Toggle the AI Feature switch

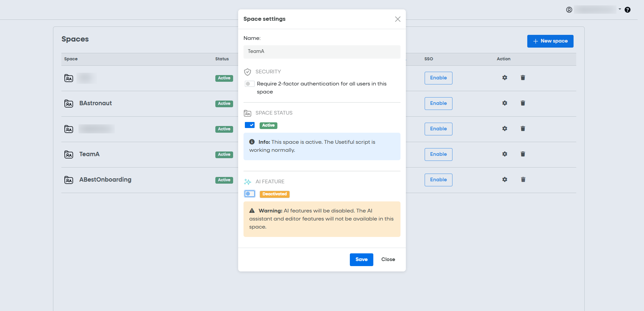pyautogui.click(x=250, y=194)
